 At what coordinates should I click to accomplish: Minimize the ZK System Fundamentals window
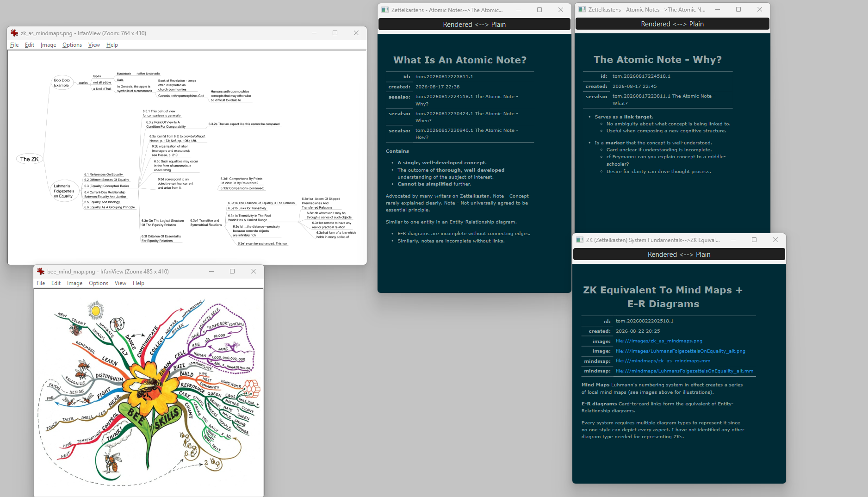click(733, 240)
